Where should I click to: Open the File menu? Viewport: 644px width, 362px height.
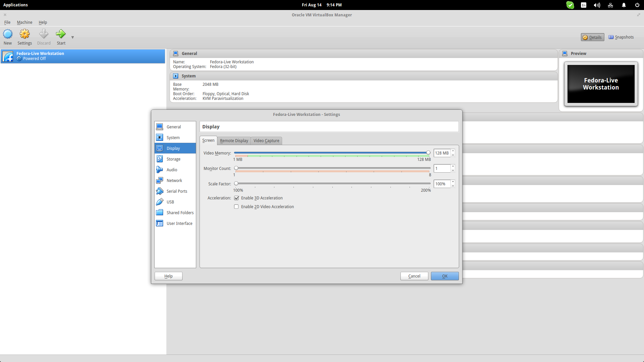coord(7,22)
